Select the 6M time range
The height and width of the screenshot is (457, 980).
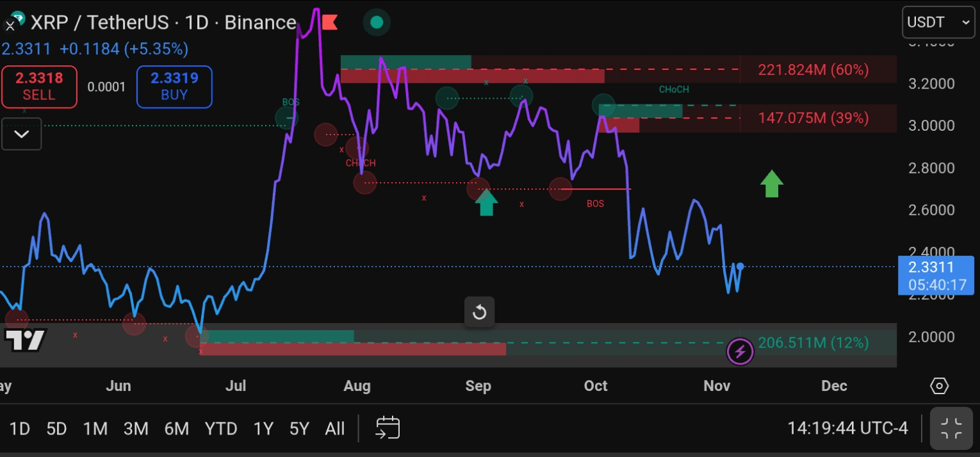(176, 428)
